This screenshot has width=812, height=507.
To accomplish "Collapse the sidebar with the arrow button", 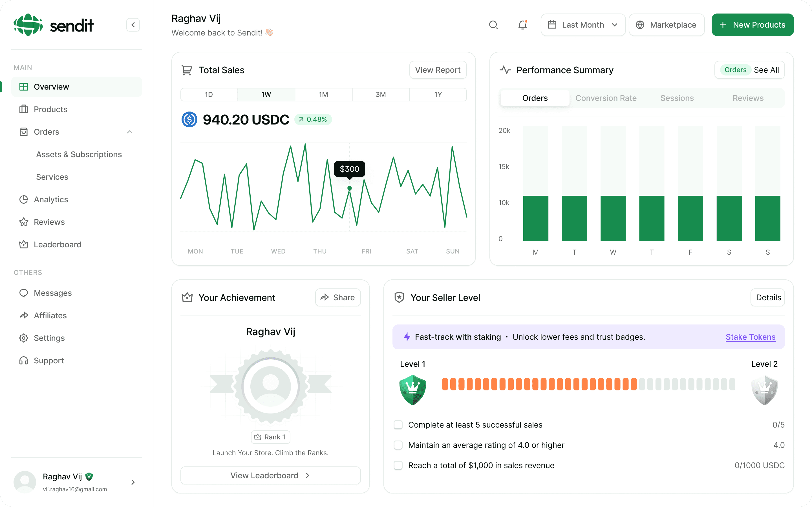I will click(133, 25).
